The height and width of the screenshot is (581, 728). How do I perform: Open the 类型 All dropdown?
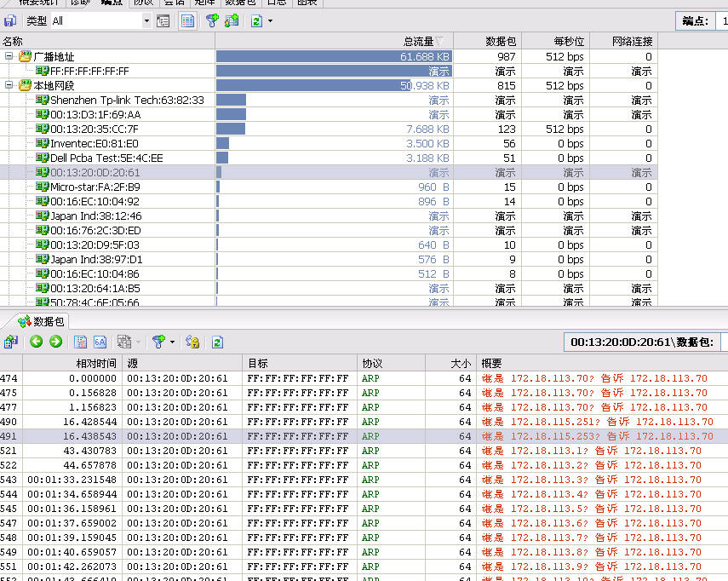[146, 20]
